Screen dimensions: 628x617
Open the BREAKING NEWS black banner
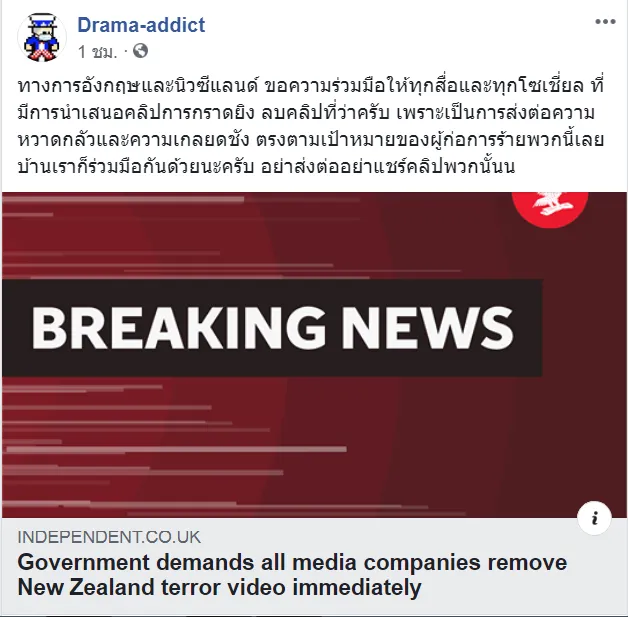coord(272,328)
